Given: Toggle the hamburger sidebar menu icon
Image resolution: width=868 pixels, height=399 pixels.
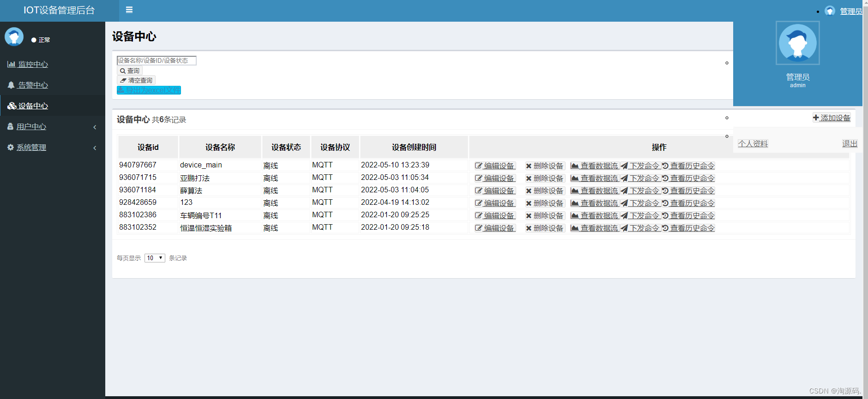Looking at the screenshot, I should pos(129,10).
